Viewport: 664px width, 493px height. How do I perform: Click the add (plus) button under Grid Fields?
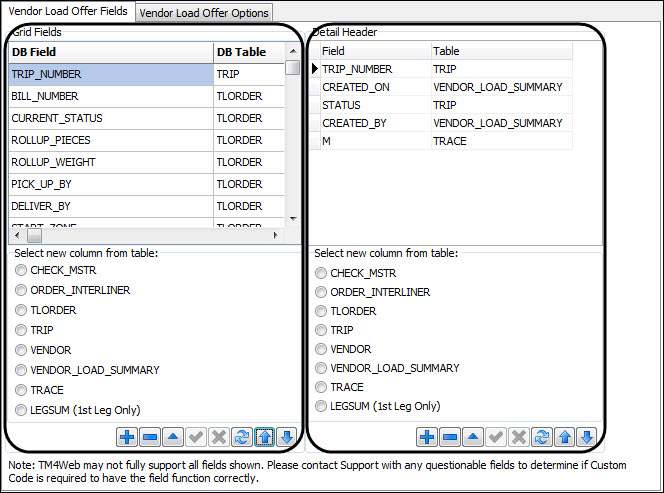click(127, 437)
